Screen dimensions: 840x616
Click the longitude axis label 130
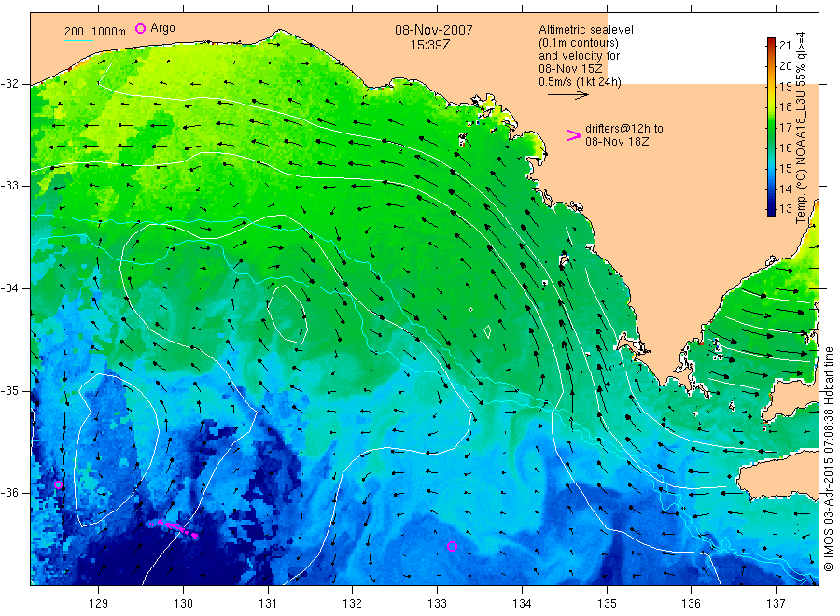(183, 604)
